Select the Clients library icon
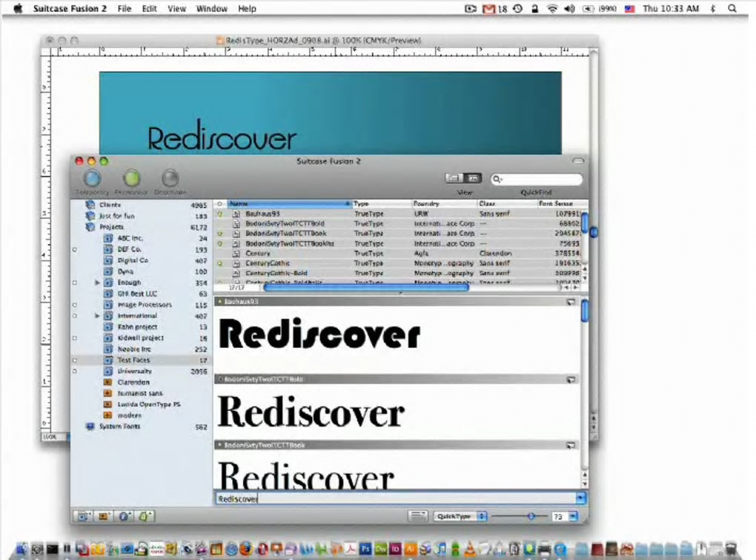 coord(90,205)
